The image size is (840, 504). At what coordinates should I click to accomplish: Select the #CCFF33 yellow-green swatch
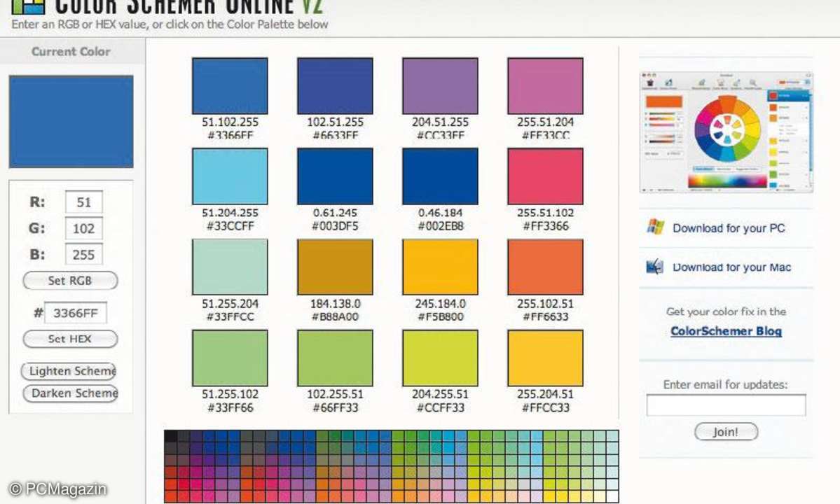(440, 358)
